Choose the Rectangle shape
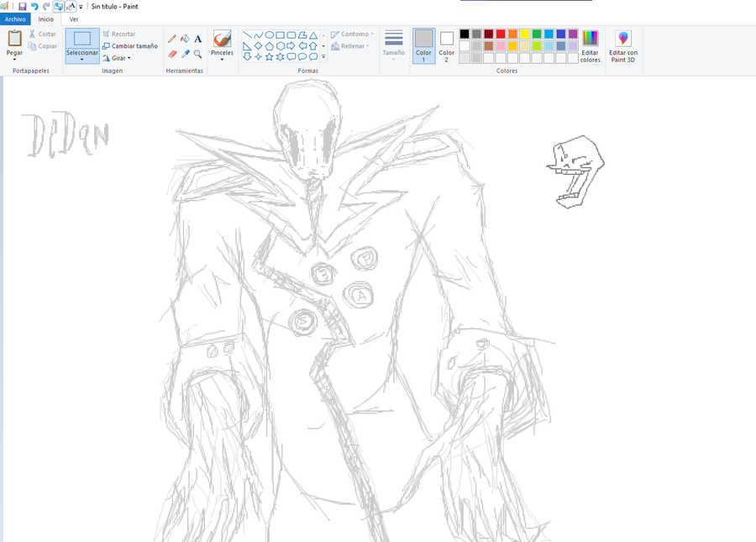756x542 pixels. 280,34
